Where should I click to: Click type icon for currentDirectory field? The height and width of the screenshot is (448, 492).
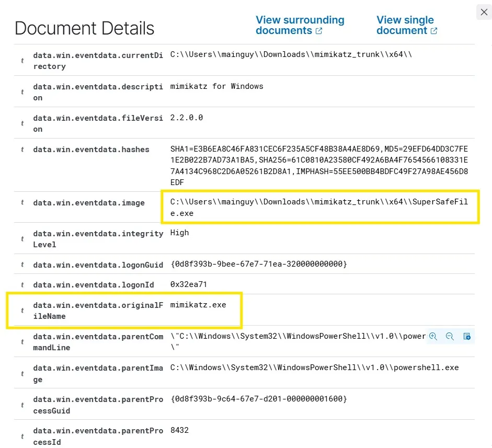22,61
